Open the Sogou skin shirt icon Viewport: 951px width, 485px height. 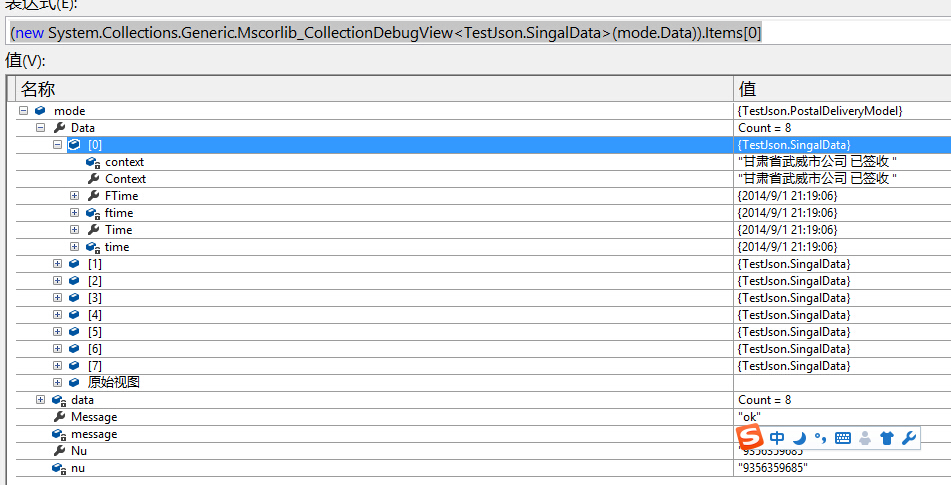pyautogui.click(x=886, y=438)
